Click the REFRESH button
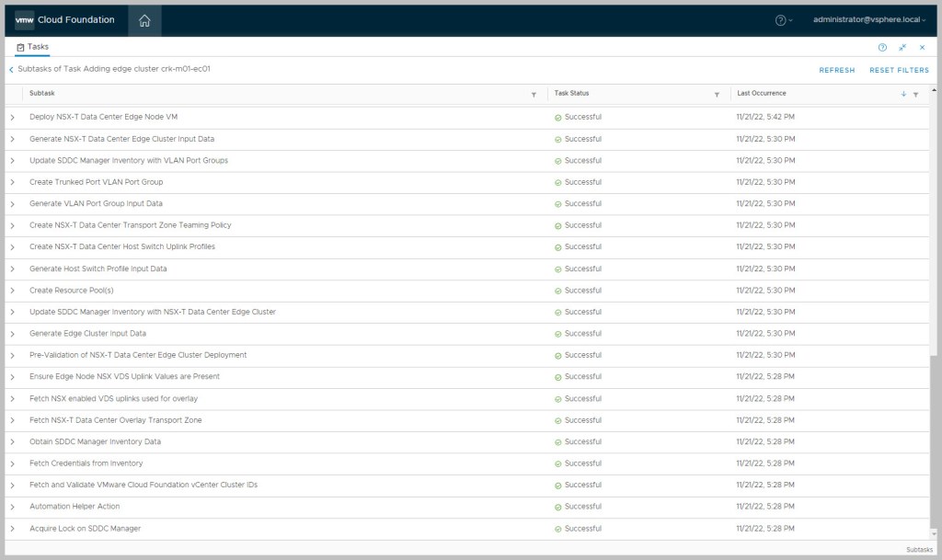 [x=836, y=70]
